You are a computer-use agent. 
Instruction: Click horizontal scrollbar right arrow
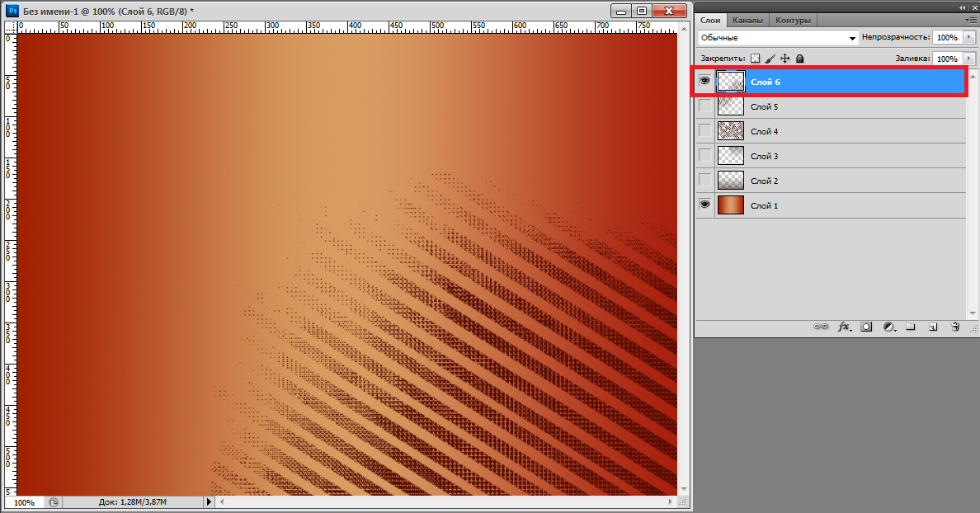671,501
